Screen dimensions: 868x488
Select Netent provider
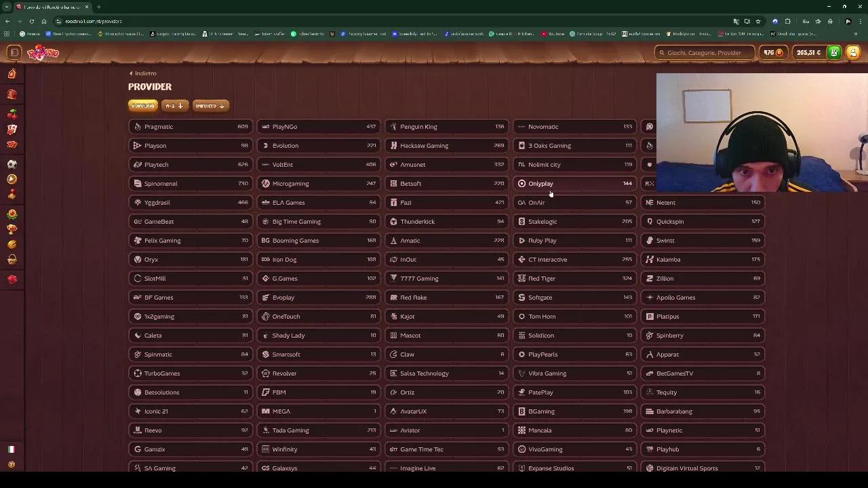(703, 203)
